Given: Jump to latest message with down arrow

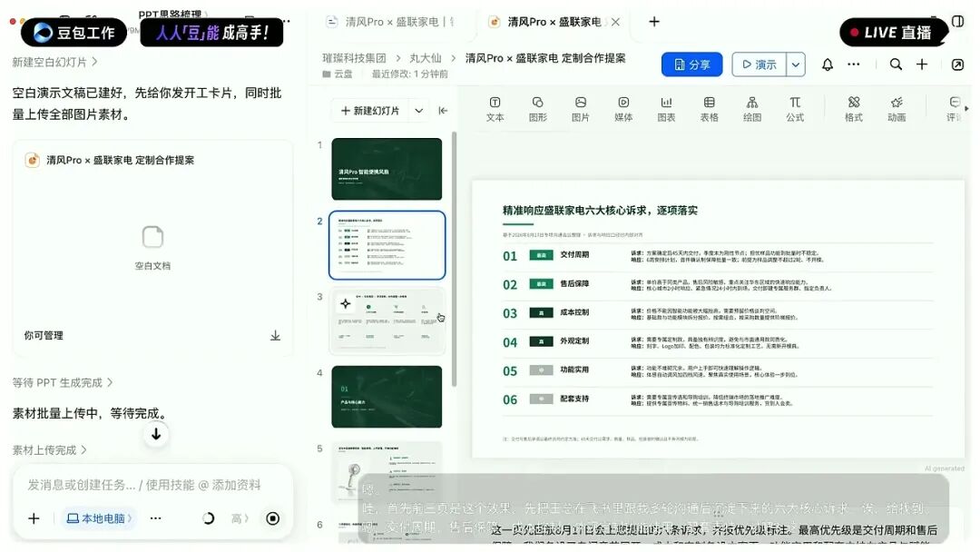Looking at the screenshot, I should tap(156, 434).
